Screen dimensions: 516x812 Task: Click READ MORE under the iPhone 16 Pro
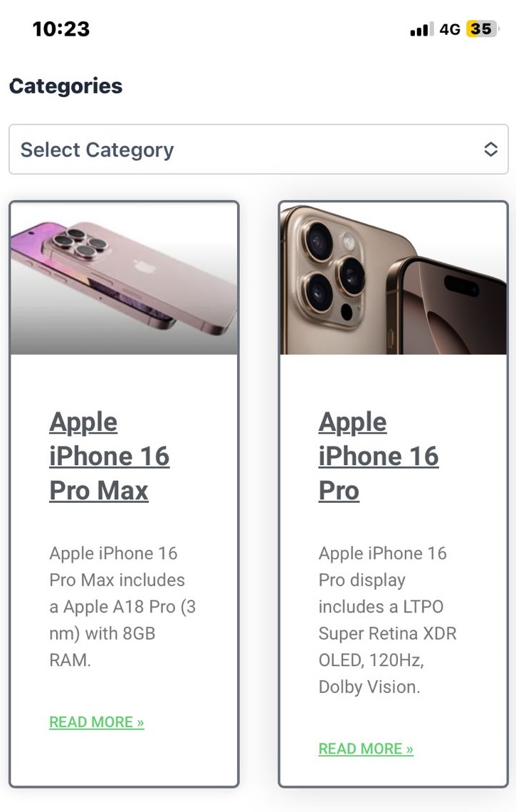[x=366, y=749]
